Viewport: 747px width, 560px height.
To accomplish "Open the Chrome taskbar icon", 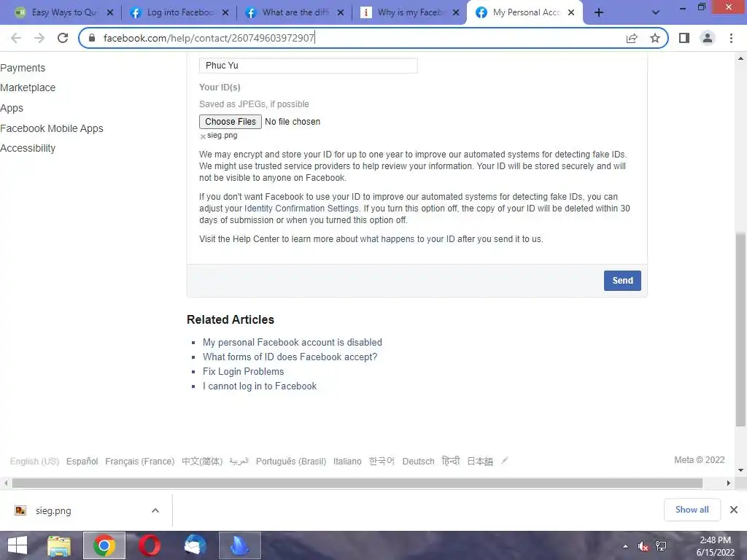I will point(104,545).
